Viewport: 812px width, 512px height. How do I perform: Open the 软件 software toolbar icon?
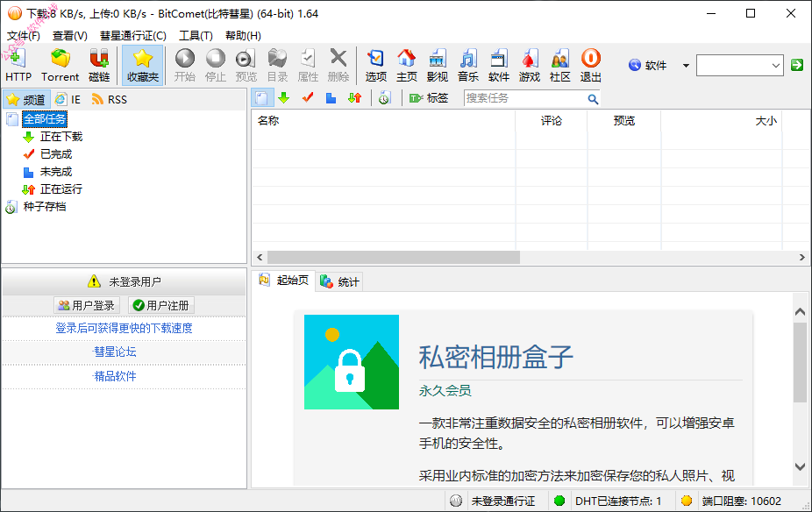(x=499, y=65)
